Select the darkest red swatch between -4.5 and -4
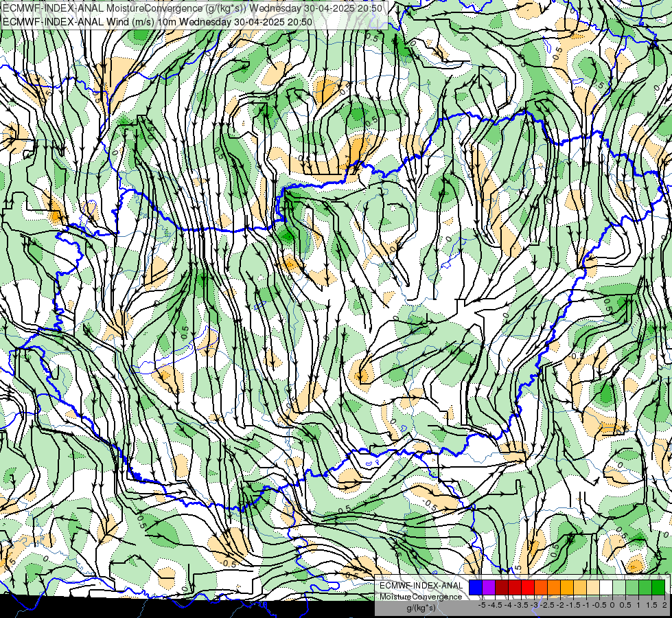This screenshot has width=672, height=618. (x=502, y=588)
